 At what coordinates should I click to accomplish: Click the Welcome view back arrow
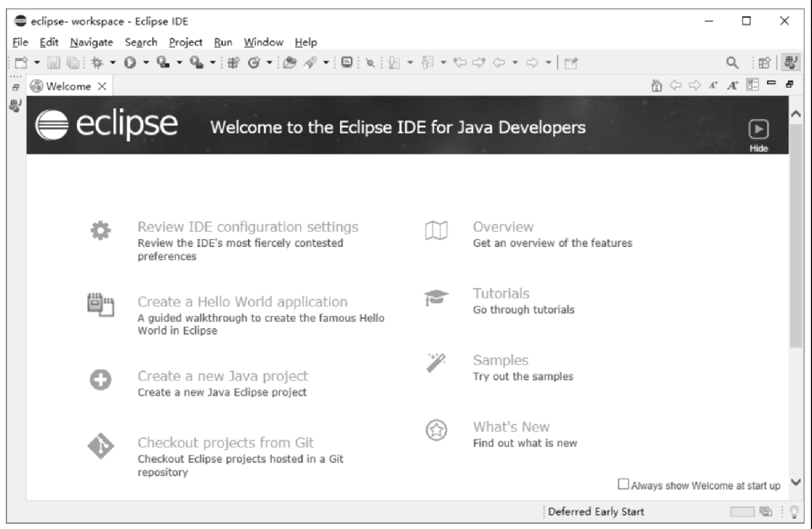(x=676, y=85)
